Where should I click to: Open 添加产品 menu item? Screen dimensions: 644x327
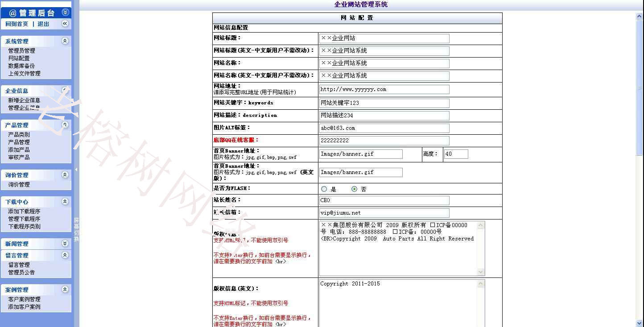point(19,149)
